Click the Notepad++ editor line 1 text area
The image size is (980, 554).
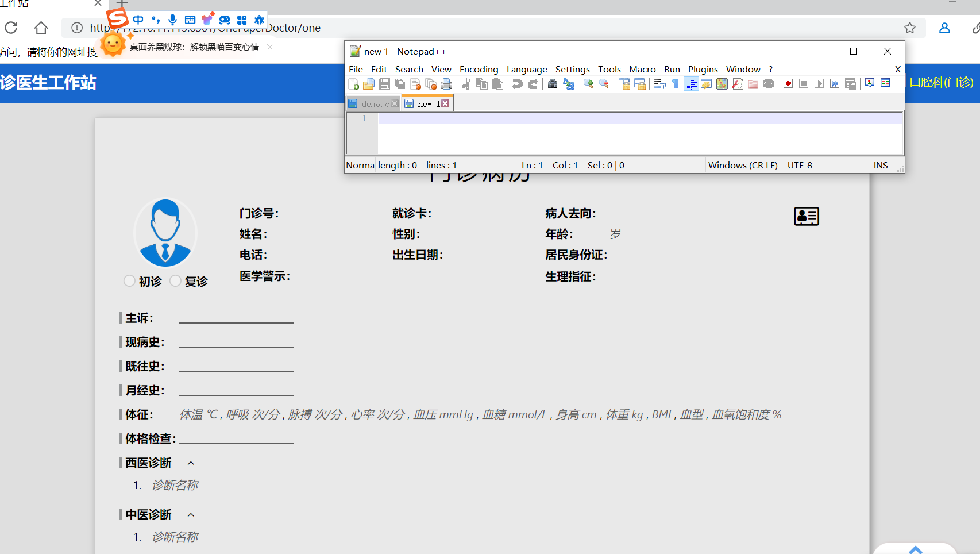[x=640, y=118]
